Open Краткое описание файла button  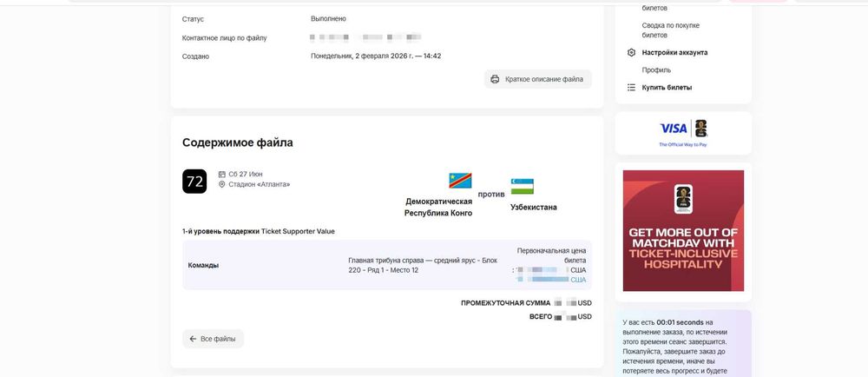tap(538, 79)
